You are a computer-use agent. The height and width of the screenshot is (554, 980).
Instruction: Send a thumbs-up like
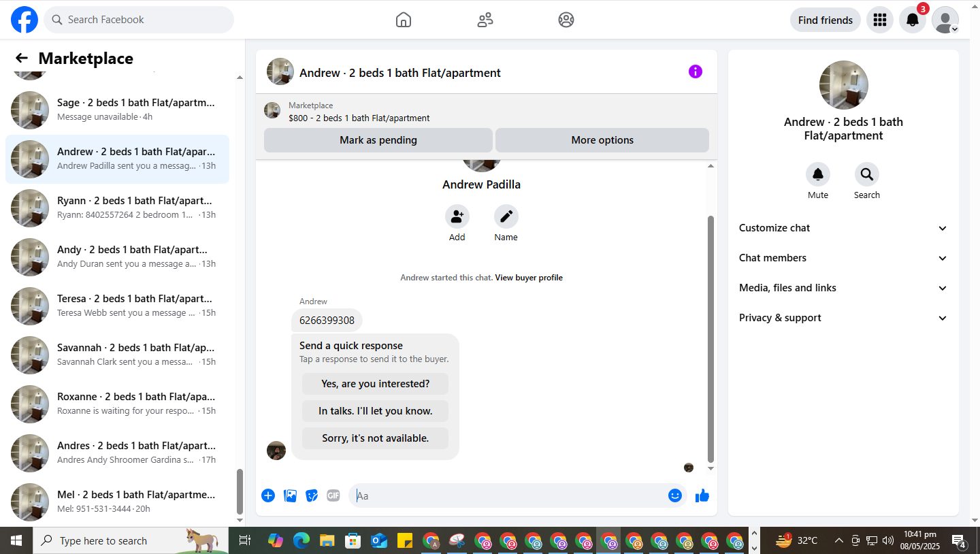(x=702, y=495)
